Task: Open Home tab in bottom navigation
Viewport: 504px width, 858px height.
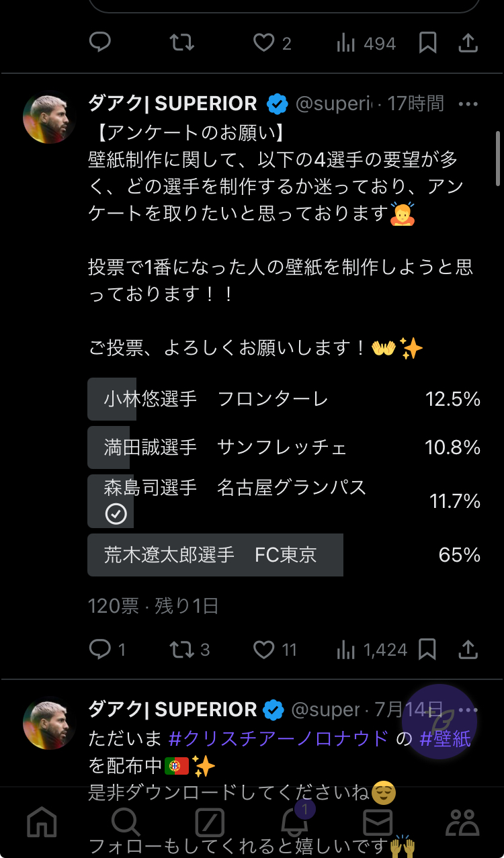Action: pyautogui.click(x=41, y=822)
